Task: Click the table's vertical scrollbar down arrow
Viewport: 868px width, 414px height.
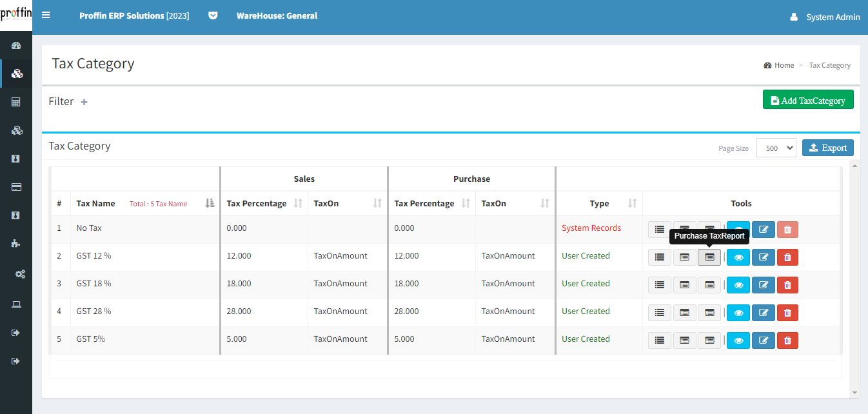Action: [855, 392]
